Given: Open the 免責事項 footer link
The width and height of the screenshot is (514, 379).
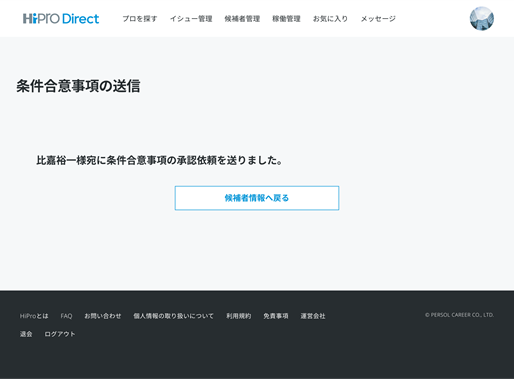Looking at the screenshot, I should [276, 316].
